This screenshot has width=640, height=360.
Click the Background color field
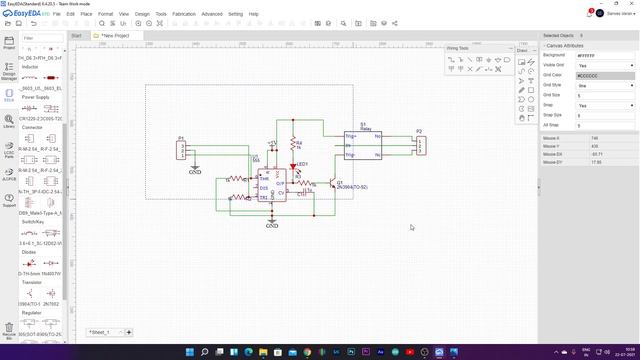coord(605,56)
